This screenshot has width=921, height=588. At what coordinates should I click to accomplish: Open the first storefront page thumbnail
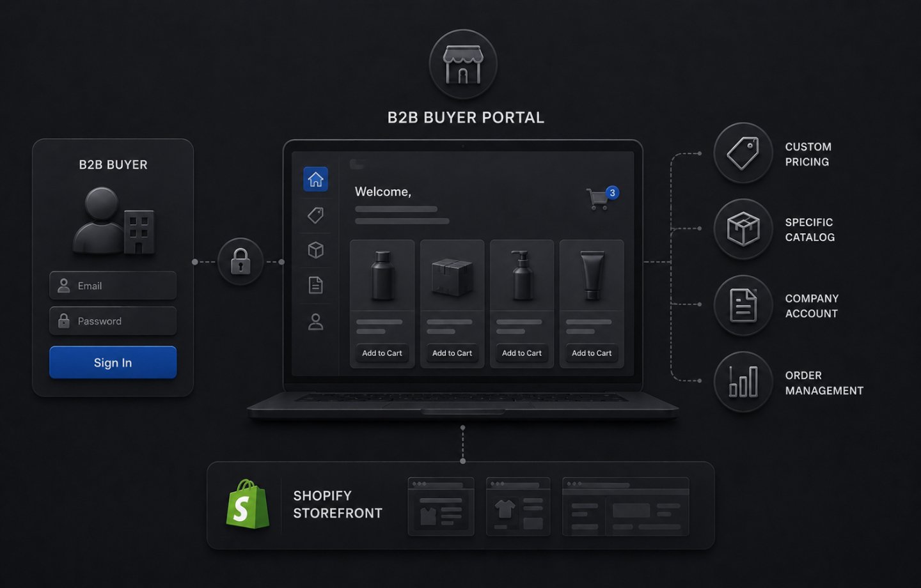[x=441, y=506]
